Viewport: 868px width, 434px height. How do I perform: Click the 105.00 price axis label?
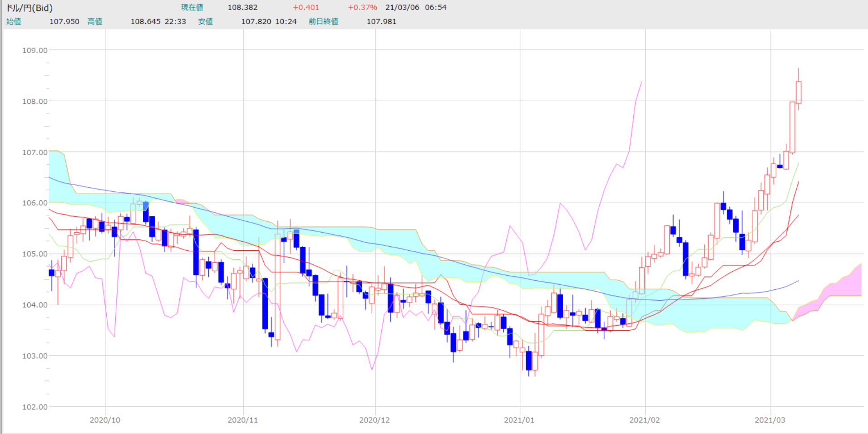(35, 254)
